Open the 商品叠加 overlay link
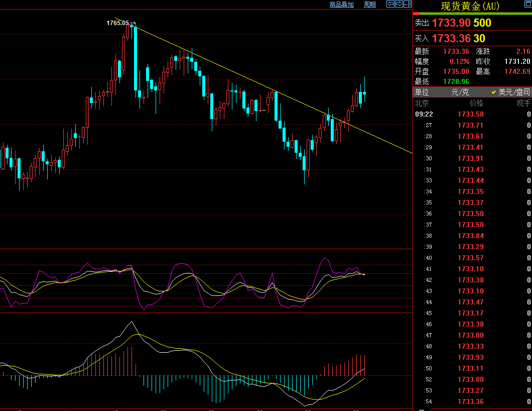The width and height of the screenshot is (532, 411). tap(341, 5)
